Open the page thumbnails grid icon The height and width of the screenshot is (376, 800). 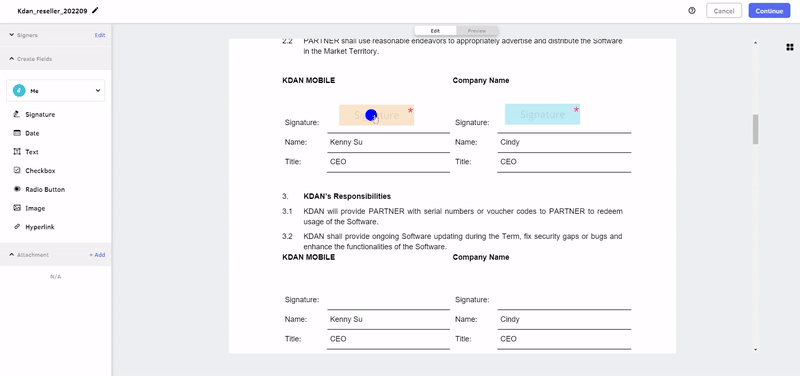tap(790, 47)
